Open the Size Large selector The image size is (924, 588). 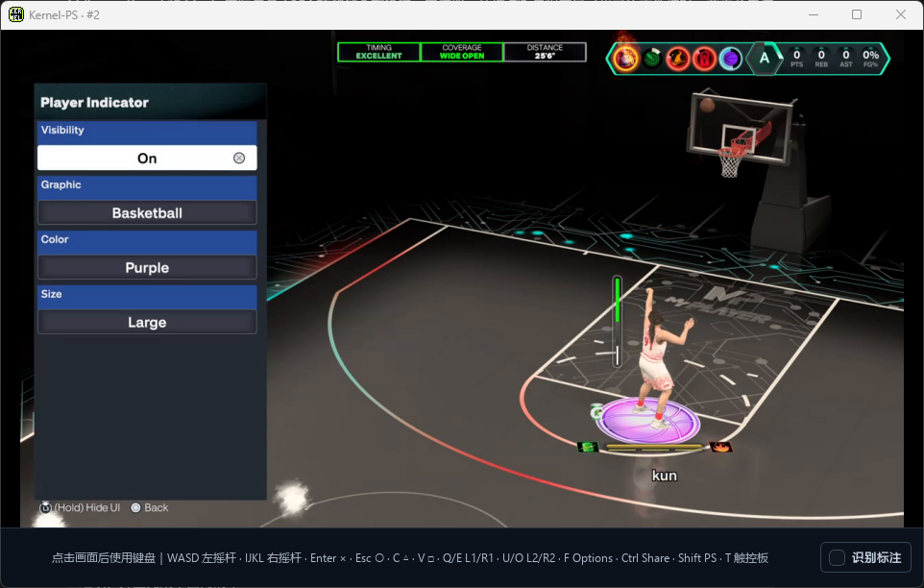coord(147,322)
